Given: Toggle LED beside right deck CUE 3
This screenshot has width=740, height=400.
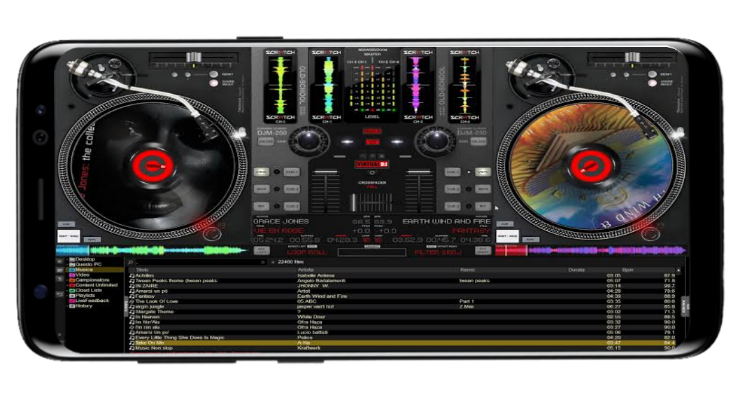Looking at the screenshot, I should (469, 206).
